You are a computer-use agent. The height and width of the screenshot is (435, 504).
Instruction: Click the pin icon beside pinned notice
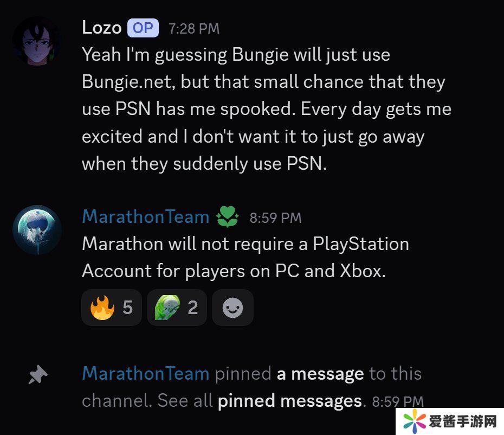[x=38, y=374]
